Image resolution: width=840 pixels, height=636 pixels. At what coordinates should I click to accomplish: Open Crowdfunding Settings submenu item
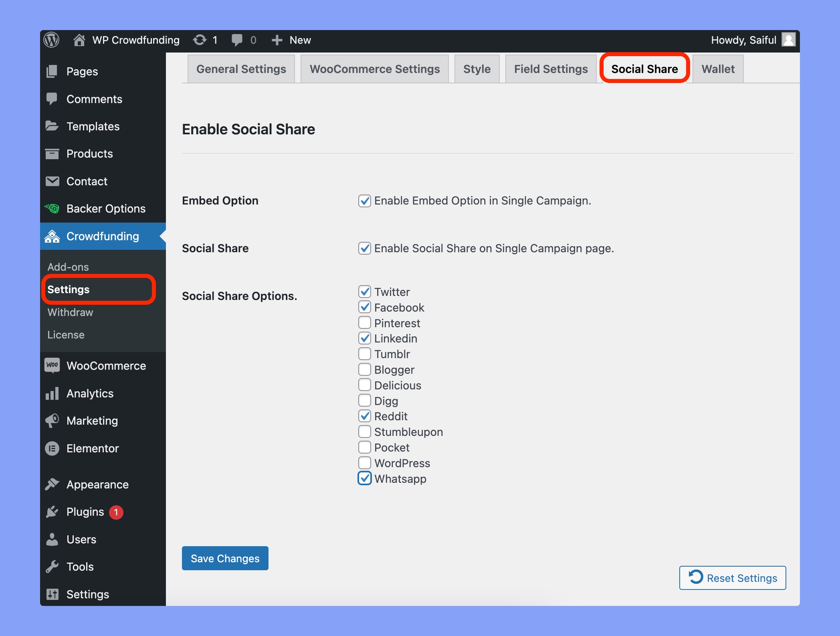tap(69, 290)
